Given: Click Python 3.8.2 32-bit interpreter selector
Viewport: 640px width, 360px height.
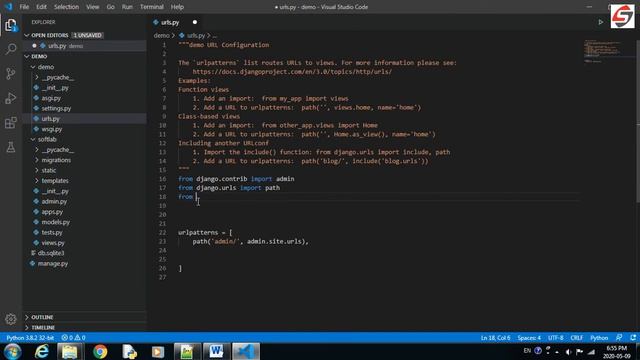Looking at the screenshot, I should pos(30,338).
